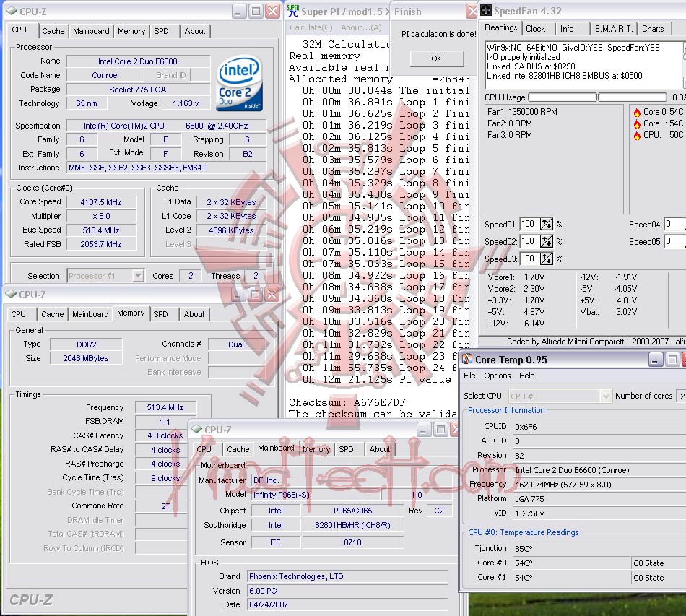Click the Model field Infinity P965(-S)
Image resolution: width=686 pixels, height=616 pixels.
pyautogui.click(x=317, y=495)
